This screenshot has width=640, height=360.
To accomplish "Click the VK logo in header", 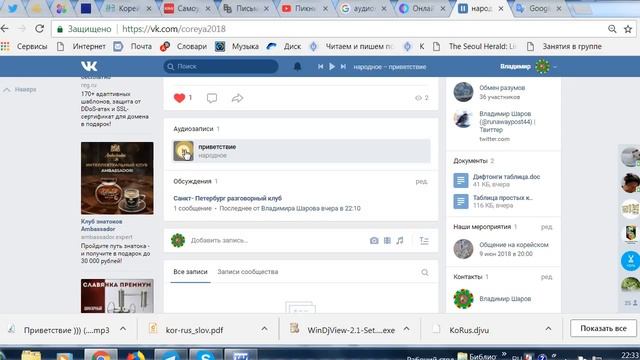I will pyautogui.click(x=89, y=66).
